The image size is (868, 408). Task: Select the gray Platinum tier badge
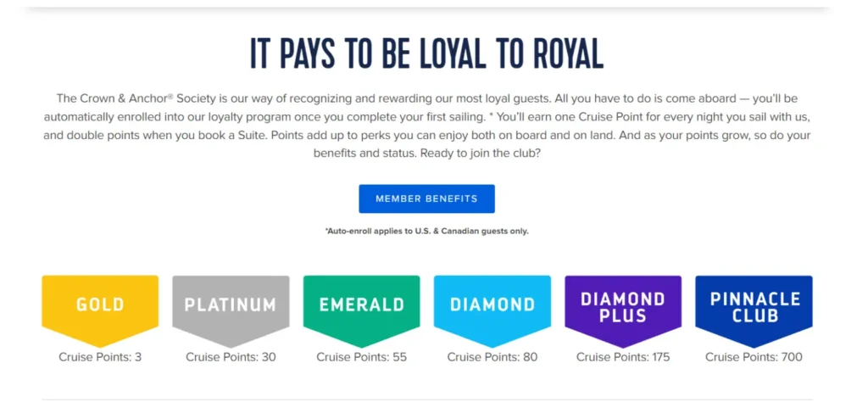click(x=231, y=305)
